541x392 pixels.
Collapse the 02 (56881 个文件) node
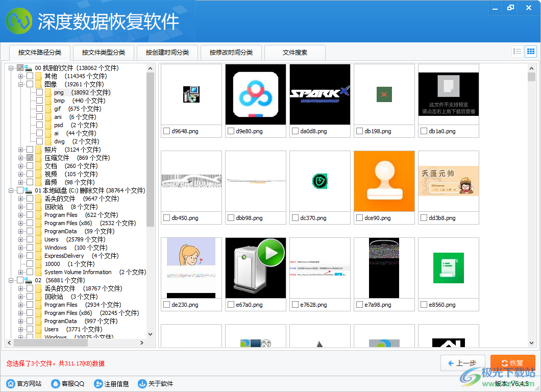(x=11, y=280)
